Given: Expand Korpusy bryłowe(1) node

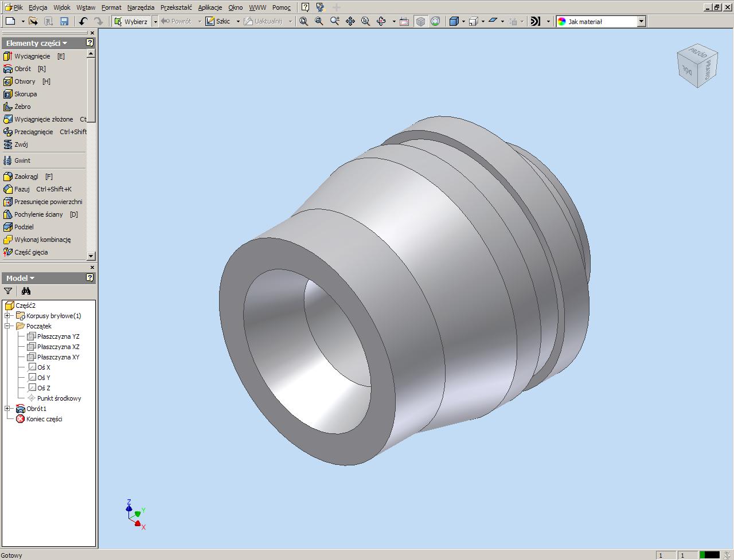Looking at the screenshot, I should [x=7, y=316].
